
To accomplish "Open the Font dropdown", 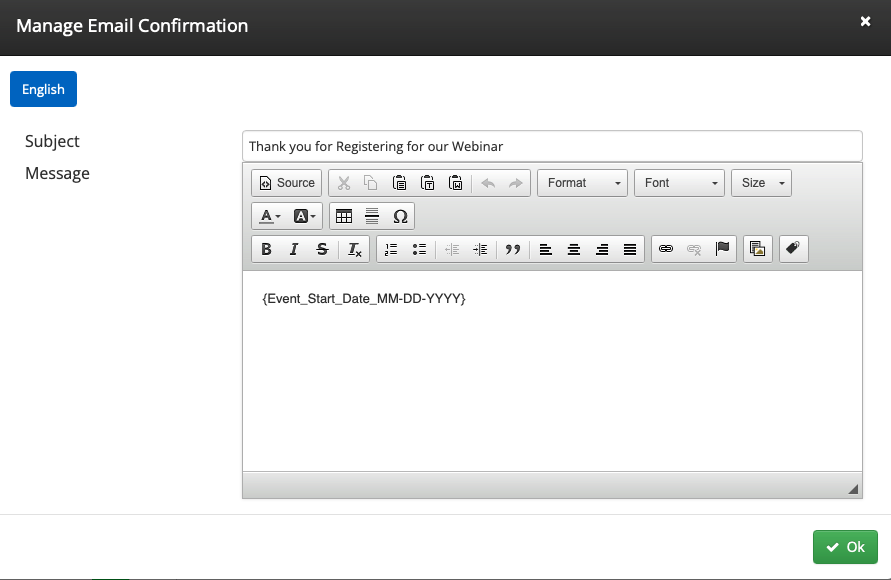I will point(679,183).
